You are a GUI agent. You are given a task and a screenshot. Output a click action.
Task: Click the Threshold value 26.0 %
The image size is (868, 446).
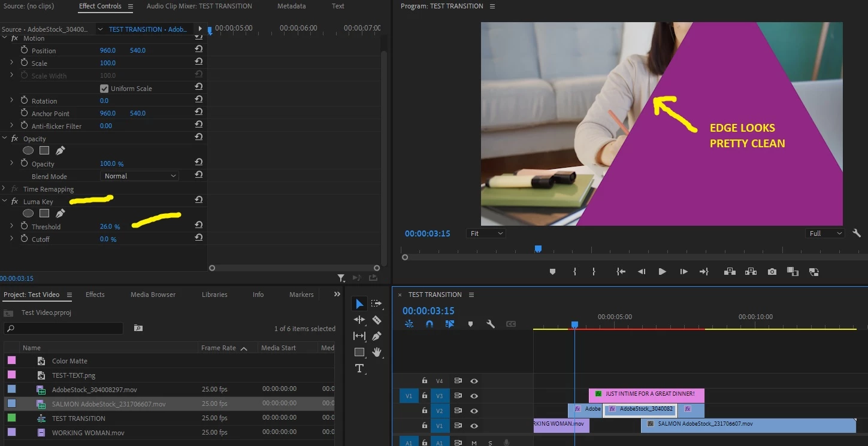tap(110, 227)
